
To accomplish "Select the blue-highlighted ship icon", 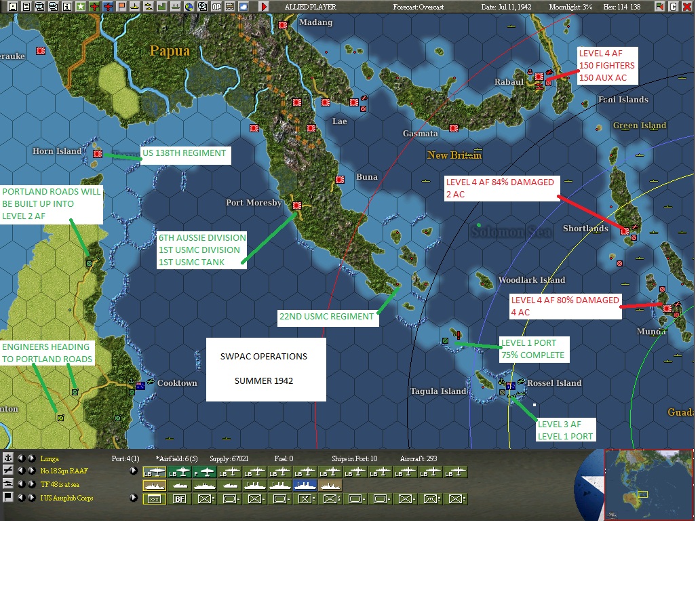I will coord(305,486).
